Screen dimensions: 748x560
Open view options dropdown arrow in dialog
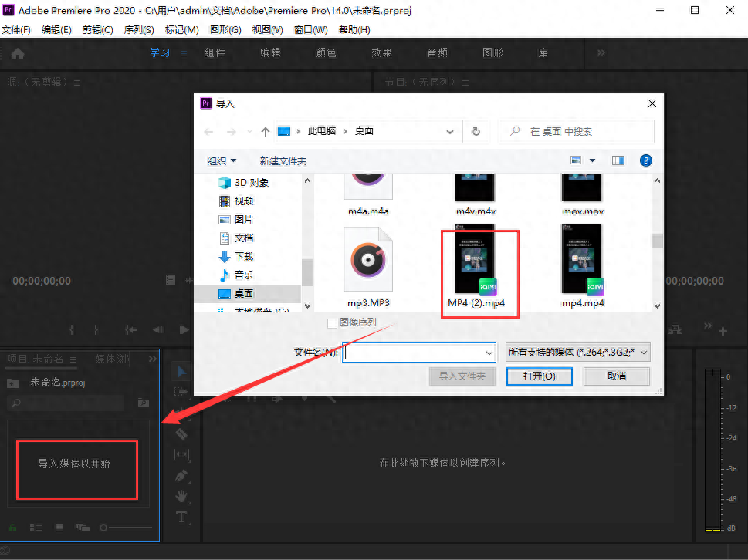(x=592, y=160)
